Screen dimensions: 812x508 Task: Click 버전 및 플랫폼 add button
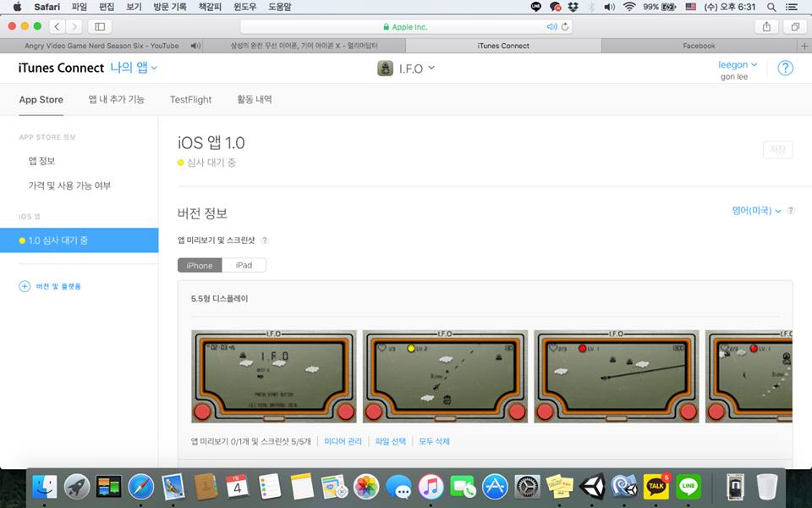[50, 286]
